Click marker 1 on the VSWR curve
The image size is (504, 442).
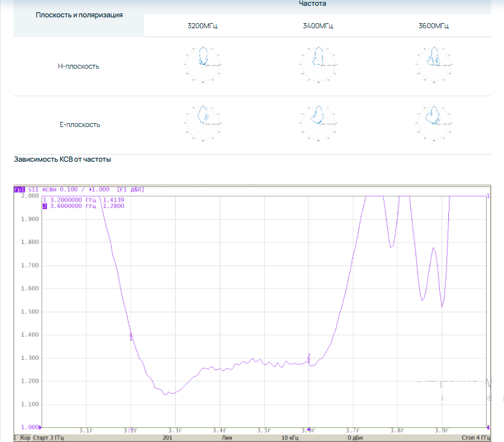tap(131, 336)
